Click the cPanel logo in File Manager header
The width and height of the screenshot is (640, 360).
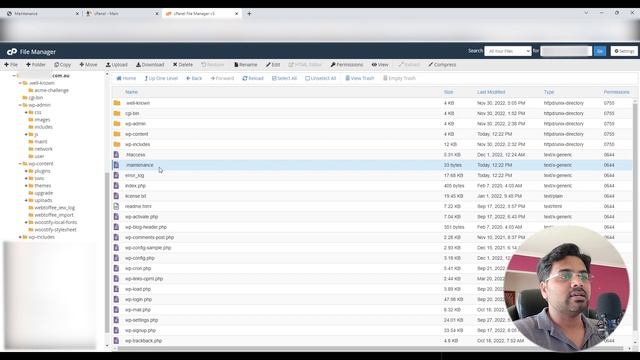coord(12,52)
